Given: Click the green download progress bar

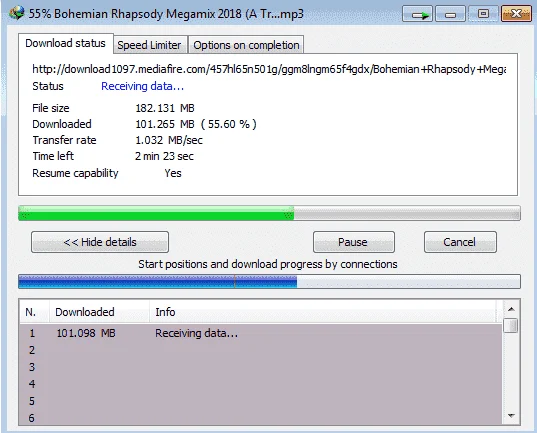Looking at the screenshot, I should [269, 213].
